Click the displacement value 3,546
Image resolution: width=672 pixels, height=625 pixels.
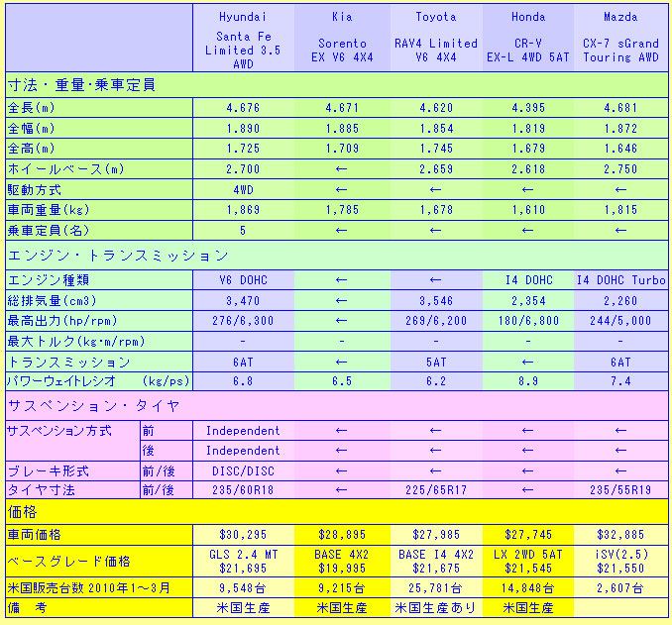coord(436,301)
